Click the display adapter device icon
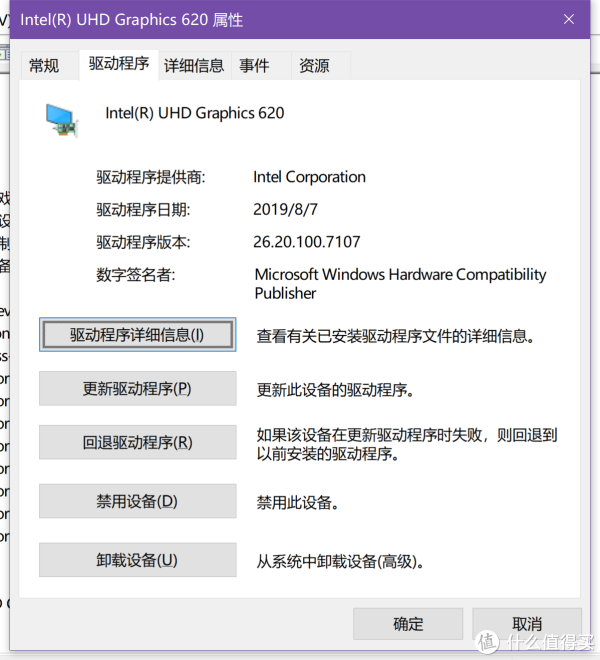 [x=61, y=120]
